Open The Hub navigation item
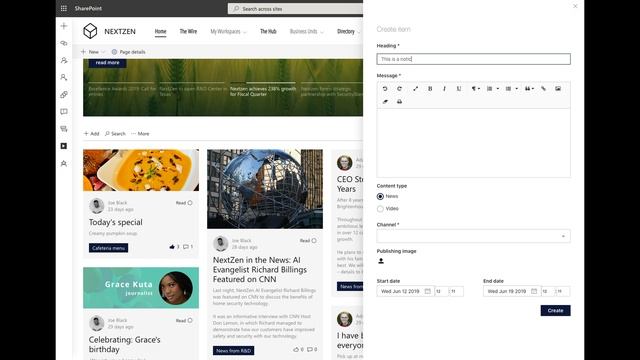 268,31
